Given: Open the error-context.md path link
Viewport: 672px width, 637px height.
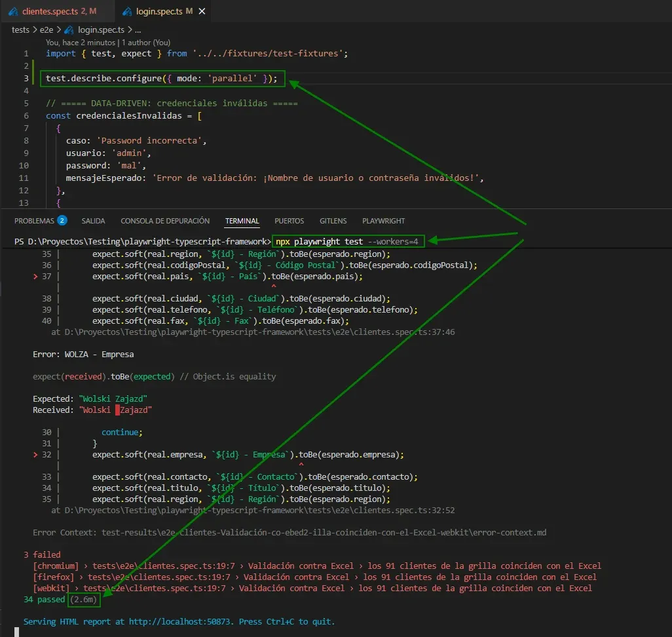Looking at the screenshot, I should click(324, 533).
